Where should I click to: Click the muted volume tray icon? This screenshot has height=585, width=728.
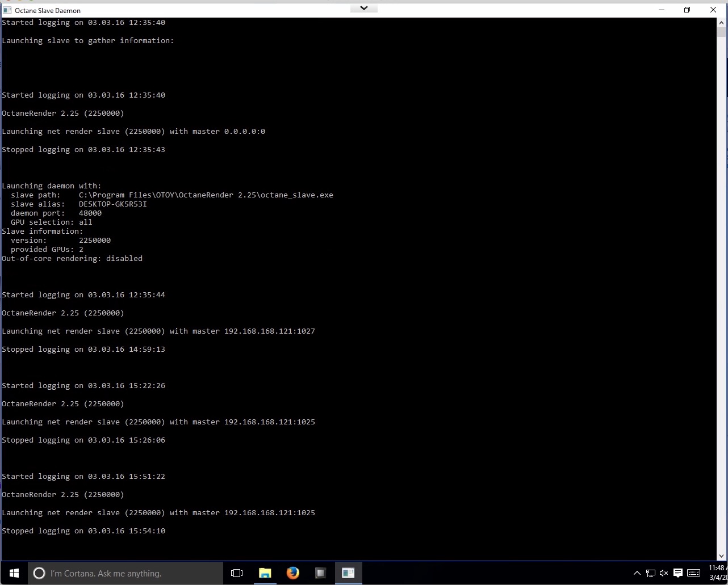pyautogui.click(x=664, y=573)
